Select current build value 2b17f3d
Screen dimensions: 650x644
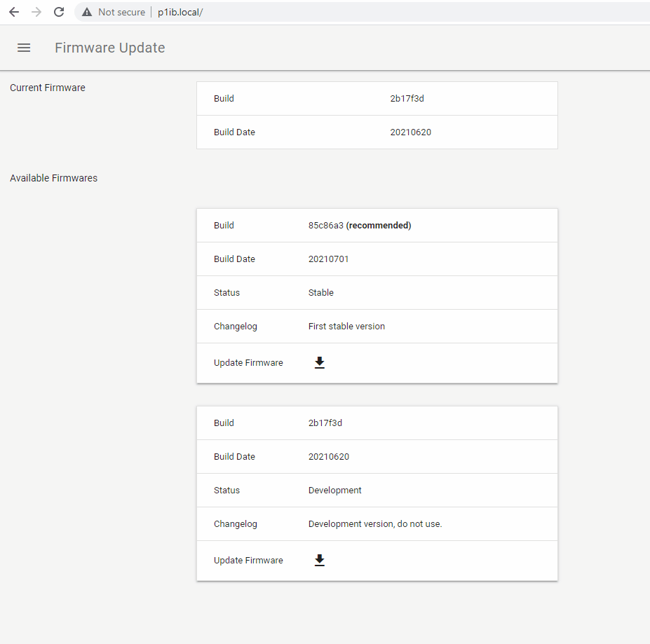point(407,99)
